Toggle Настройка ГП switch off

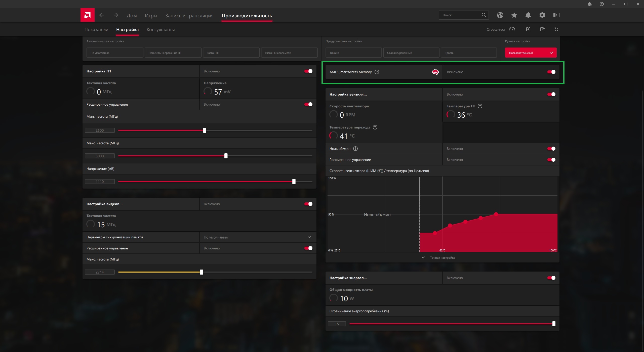(x=308, y=71)
